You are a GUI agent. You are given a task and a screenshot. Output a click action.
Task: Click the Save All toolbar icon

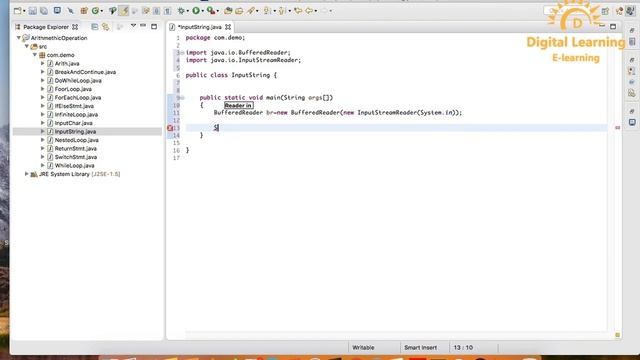(44, 11)
